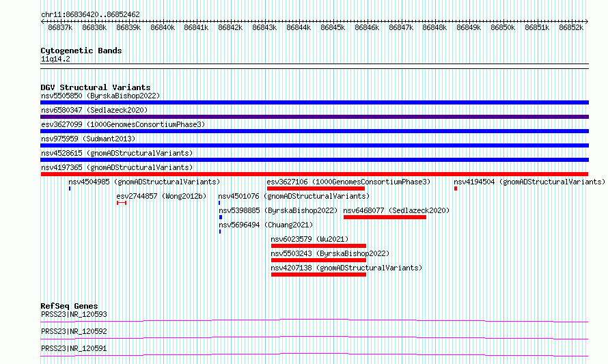
Task: Open the nsv6023579 (Wu2021) label
Action: [309, 239]
